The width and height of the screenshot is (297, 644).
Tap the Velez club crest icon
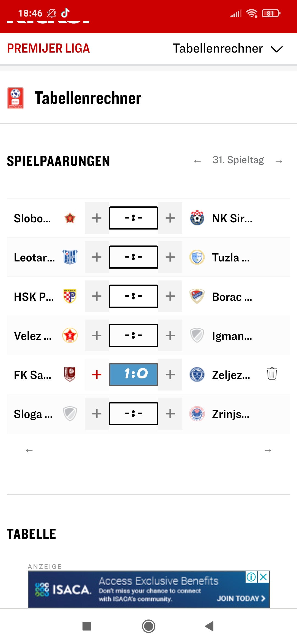click(70, 335)
